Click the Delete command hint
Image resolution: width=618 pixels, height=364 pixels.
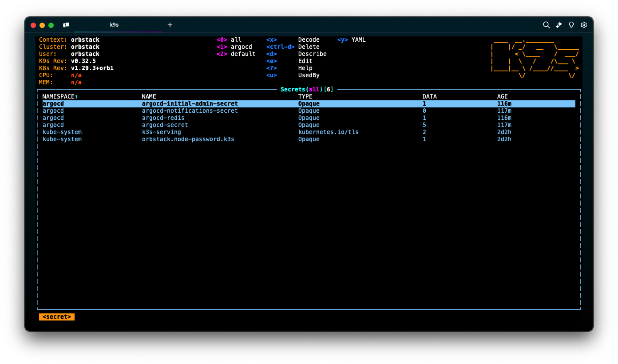(x=309, y=47)
